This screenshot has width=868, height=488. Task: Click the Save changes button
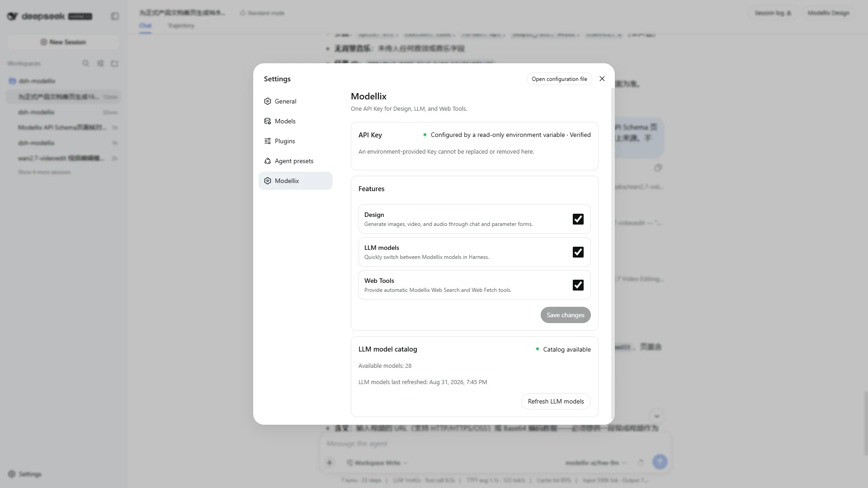point(566,315)
